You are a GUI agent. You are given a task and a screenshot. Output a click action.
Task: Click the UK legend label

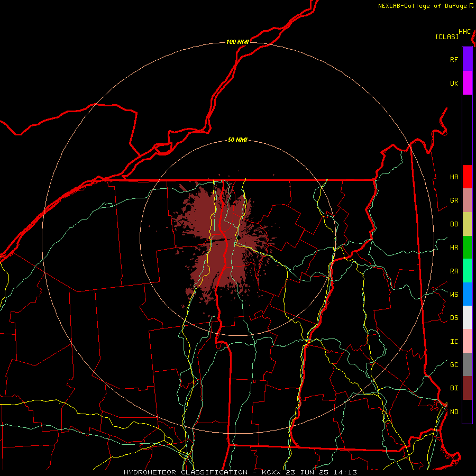click(454, 84)
